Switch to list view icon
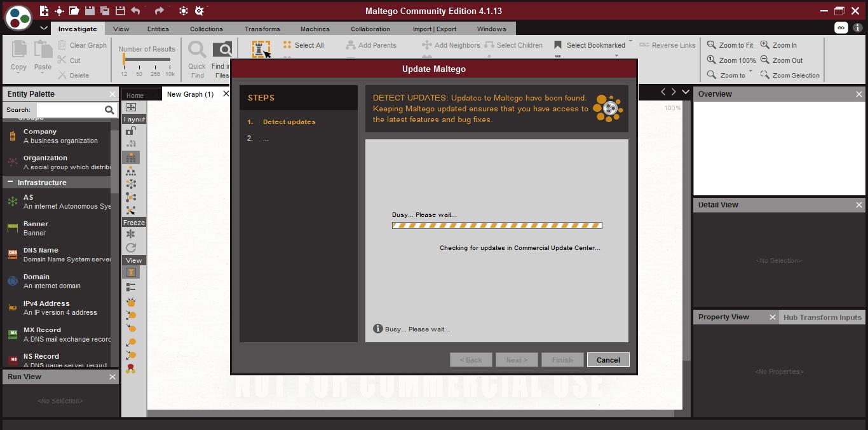Image resolution: width=868 pixels, height=430 pixels. coord(131,288)
